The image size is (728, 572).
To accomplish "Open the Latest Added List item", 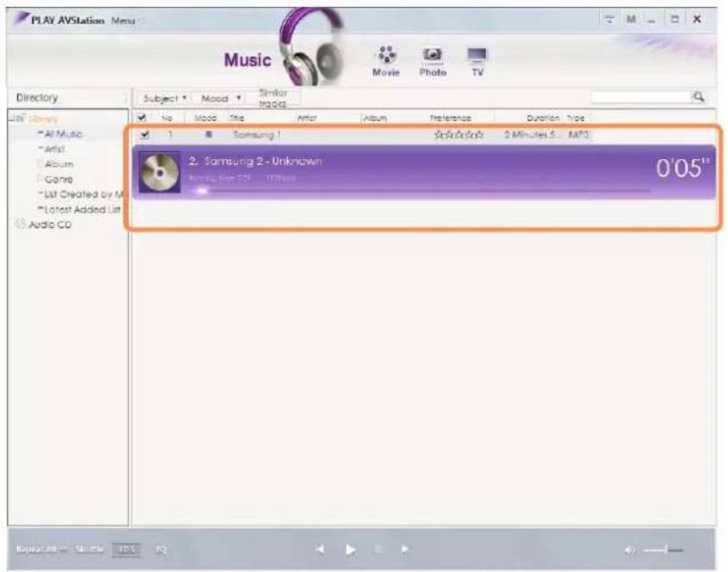I will click(x=82, y=210).
